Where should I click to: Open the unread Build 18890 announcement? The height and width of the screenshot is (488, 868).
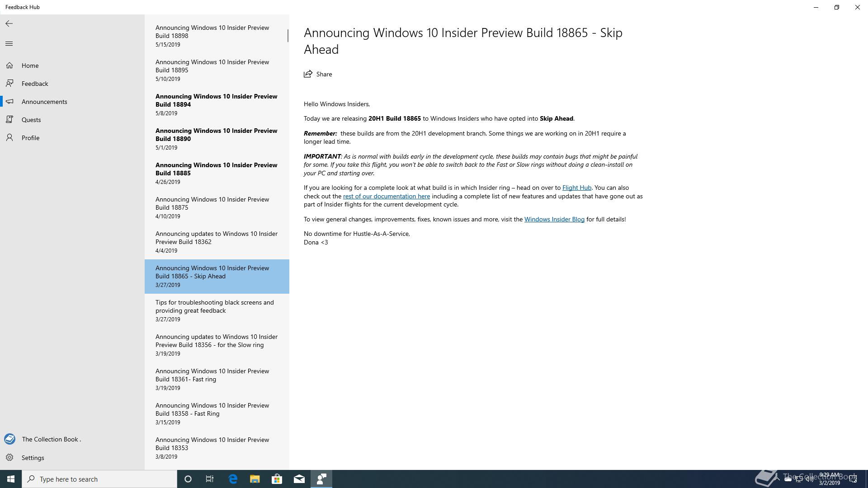[x=217, y=139]
